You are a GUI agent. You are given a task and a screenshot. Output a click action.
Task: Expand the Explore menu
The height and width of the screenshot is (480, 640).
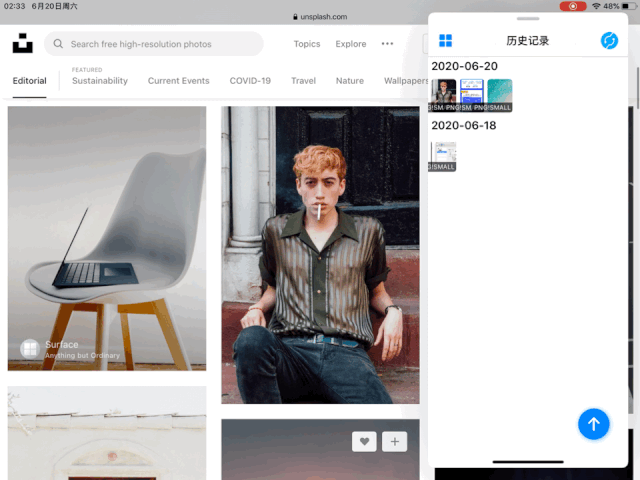pyautogui.click(x=351, y=44)
